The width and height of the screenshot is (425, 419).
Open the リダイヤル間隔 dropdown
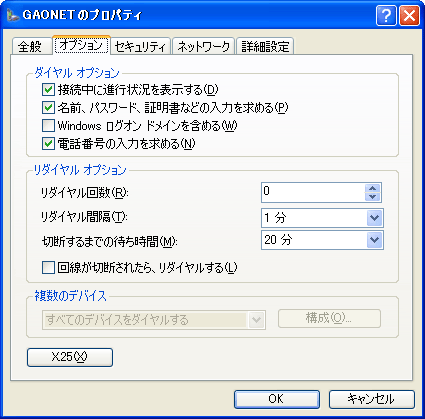pos(374,218)
